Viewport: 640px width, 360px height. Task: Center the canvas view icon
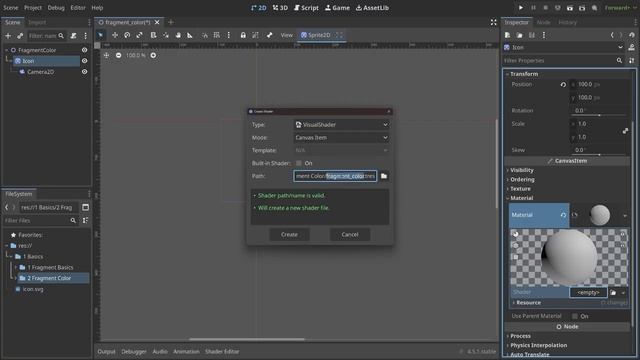click(106, 55)
